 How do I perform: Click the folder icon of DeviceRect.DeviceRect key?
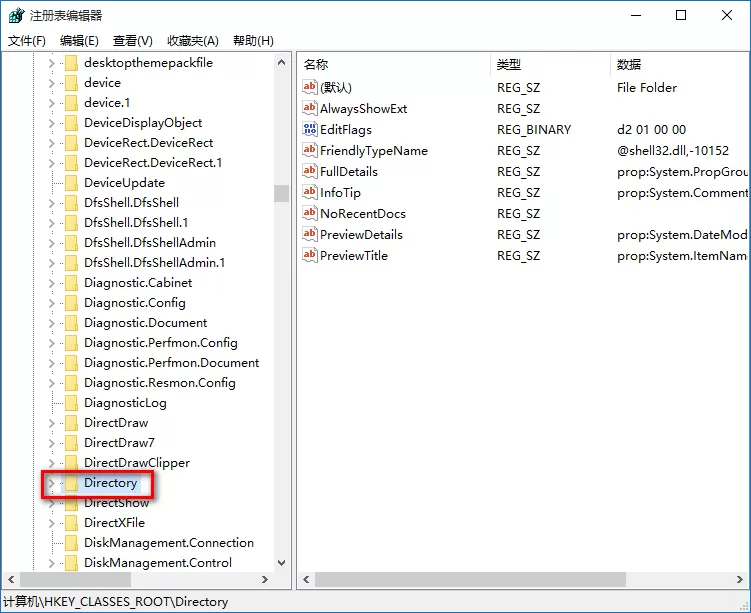[71, 143]
